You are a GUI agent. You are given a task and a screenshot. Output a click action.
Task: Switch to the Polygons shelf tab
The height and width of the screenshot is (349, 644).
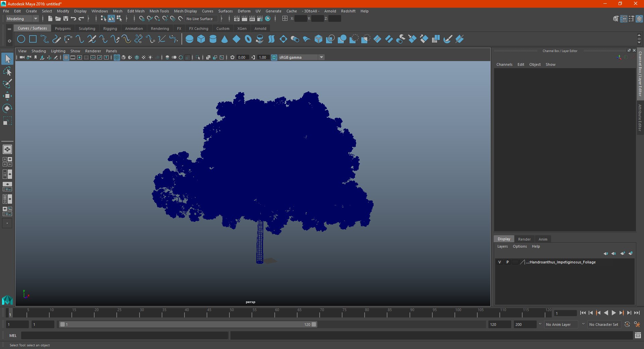[63, 29]
